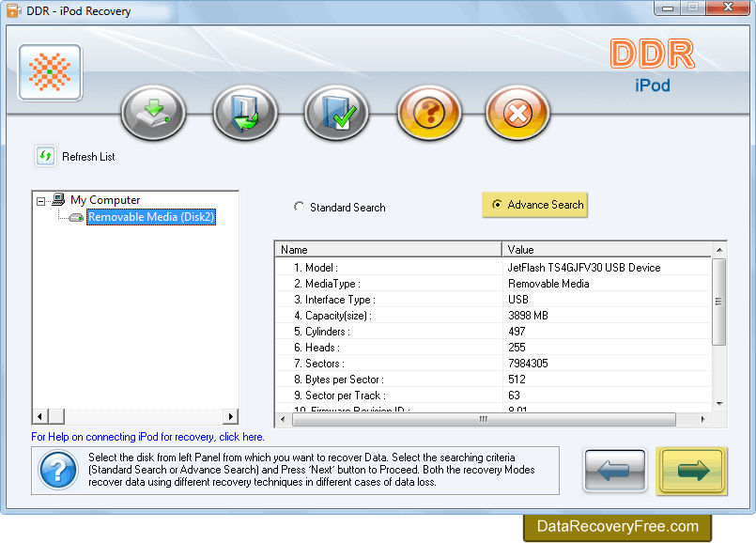Click the removable drive icon in tree
The width and height of the screenshot is (756, 543).
[x=76, y=218]
